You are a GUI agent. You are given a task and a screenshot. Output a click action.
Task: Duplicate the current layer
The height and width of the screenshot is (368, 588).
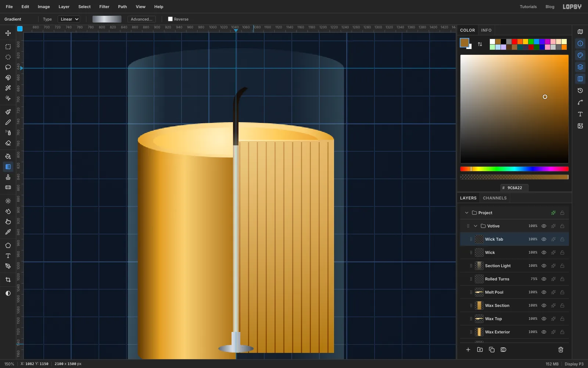tap(492, 350)
